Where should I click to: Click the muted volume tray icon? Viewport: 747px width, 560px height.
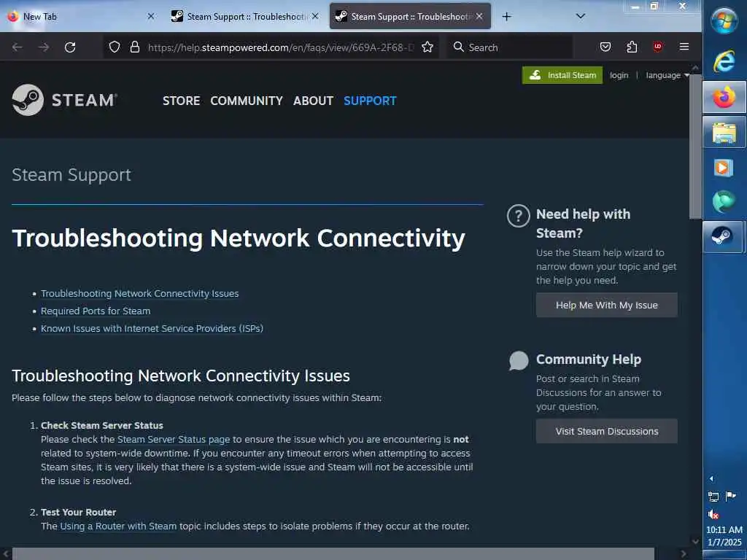[713, 514]
